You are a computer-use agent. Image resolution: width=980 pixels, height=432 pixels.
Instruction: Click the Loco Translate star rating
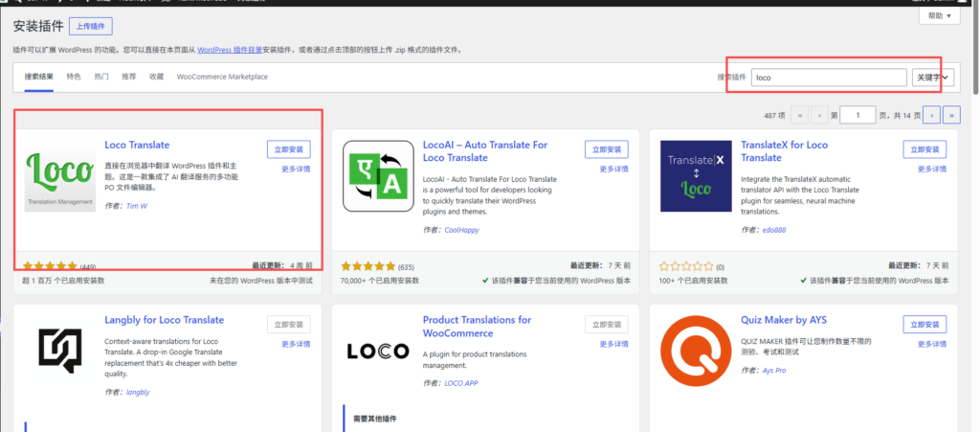tap(50, 266)
